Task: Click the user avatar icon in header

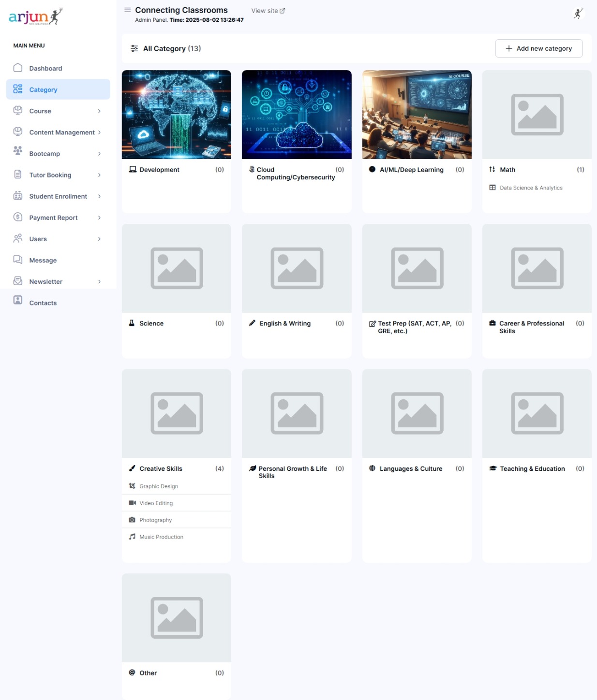Action: click(578, 14)
